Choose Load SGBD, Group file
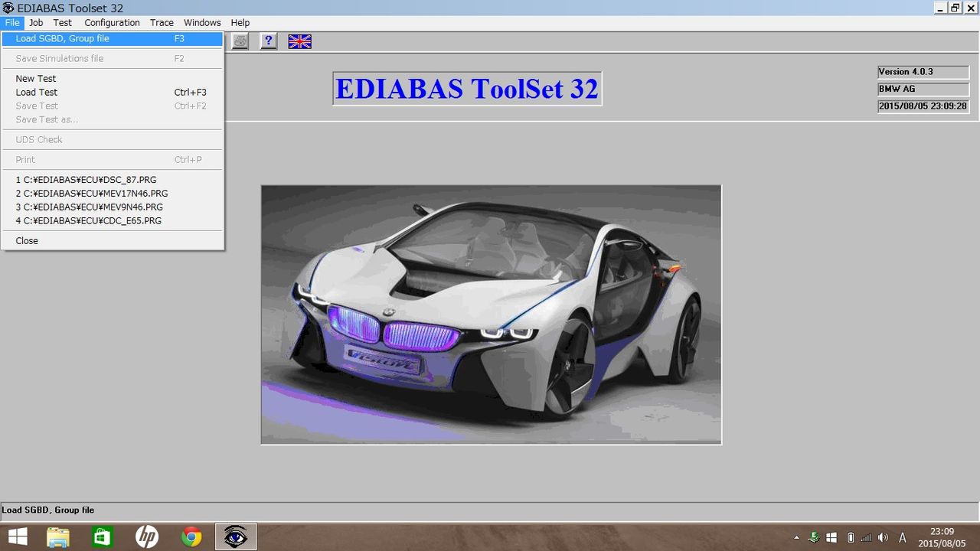Image resolution: width=980 pixels, height=551 pixels. click(x=113, y=38)
